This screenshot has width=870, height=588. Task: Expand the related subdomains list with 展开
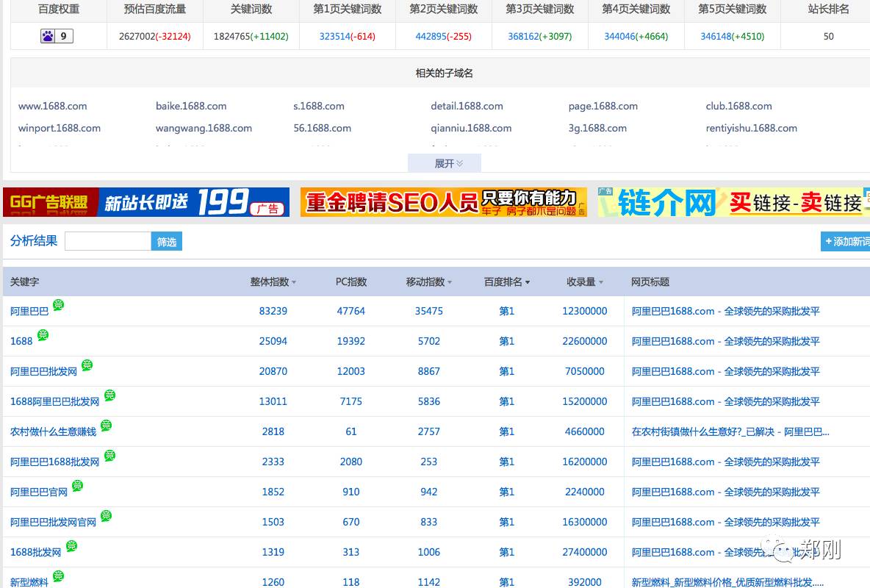[445, 163]
